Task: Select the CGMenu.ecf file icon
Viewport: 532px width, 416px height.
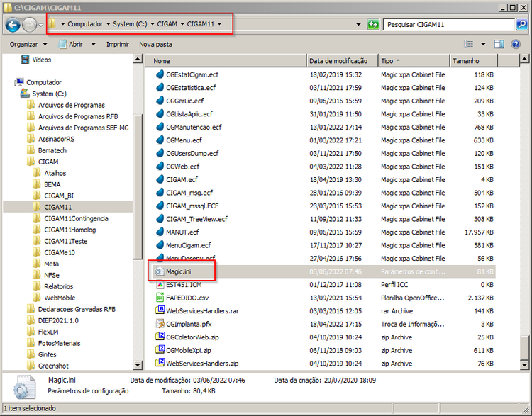Action: [160, 140]
